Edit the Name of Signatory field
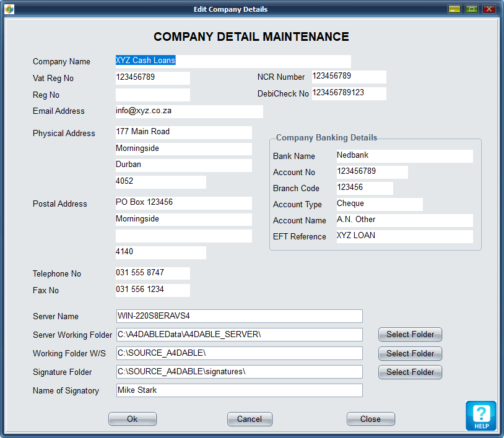 pyautogui.click(x=239, y=390)
